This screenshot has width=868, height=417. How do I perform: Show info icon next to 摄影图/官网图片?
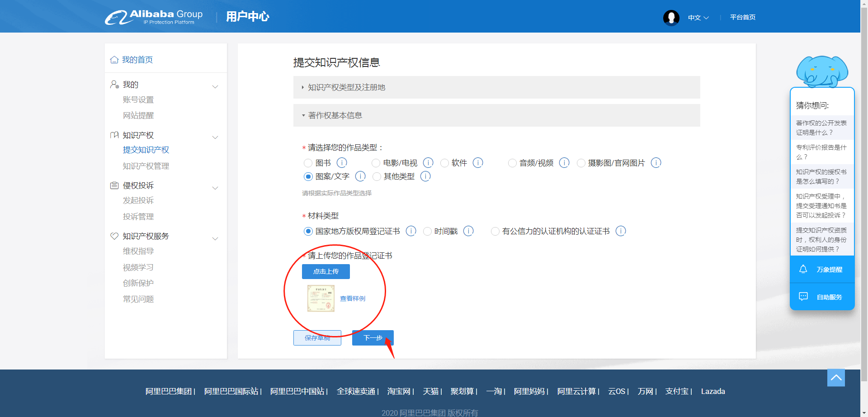coord(656,162)
